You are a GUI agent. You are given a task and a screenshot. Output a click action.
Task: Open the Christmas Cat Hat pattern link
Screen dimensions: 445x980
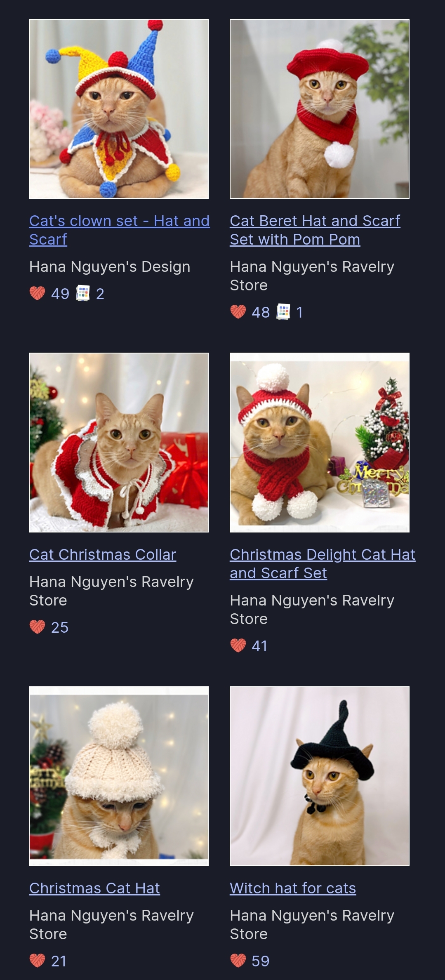[x=94, y=888]
